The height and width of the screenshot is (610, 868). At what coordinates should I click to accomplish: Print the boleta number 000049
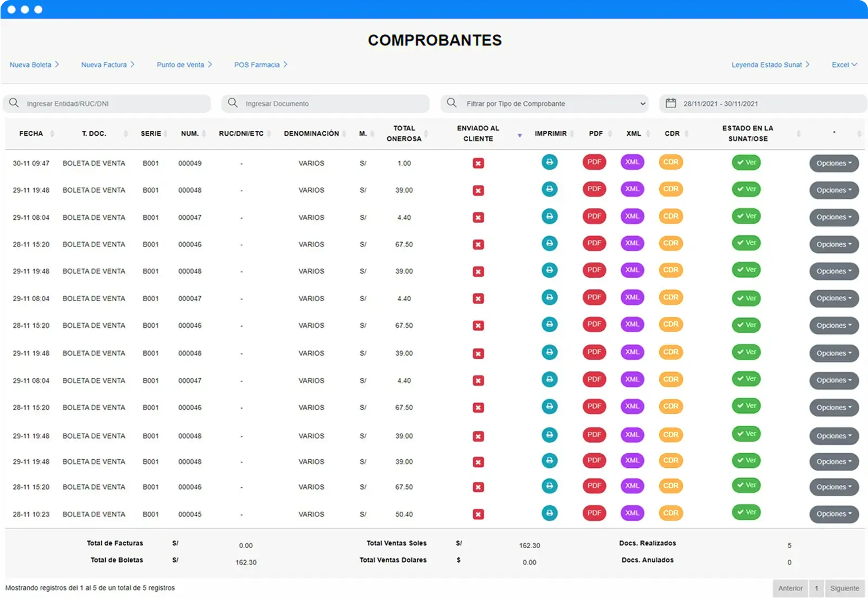549,162
